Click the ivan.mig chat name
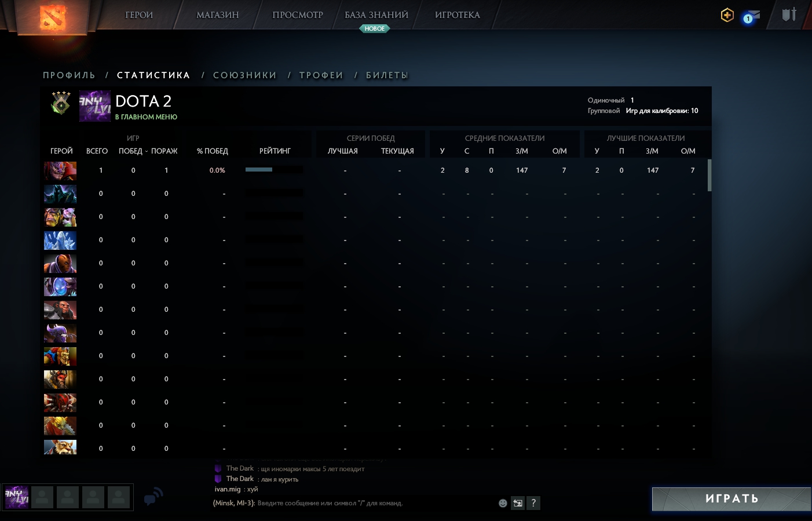This screenshot has height=521, width=812. (228, 489)
